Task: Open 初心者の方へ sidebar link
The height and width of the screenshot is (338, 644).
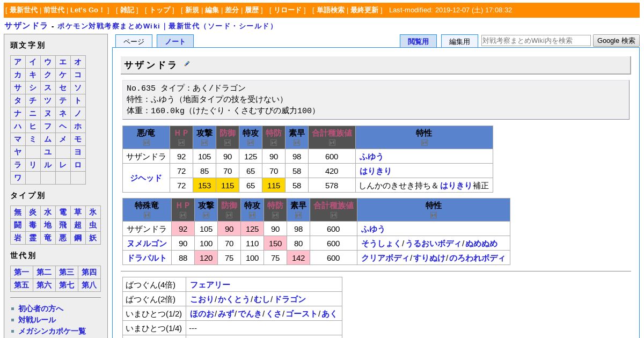Action: point(41,308)
